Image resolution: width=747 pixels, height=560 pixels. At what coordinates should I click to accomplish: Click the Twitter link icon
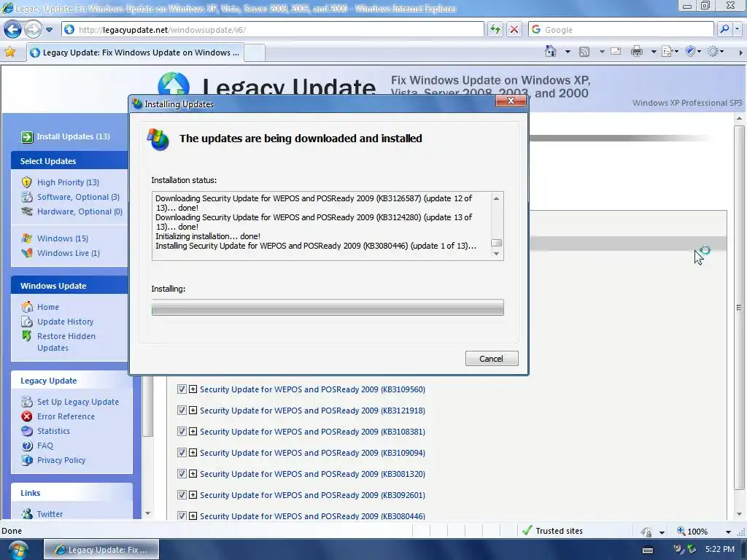pyautogui.click(x=27, y=514)
